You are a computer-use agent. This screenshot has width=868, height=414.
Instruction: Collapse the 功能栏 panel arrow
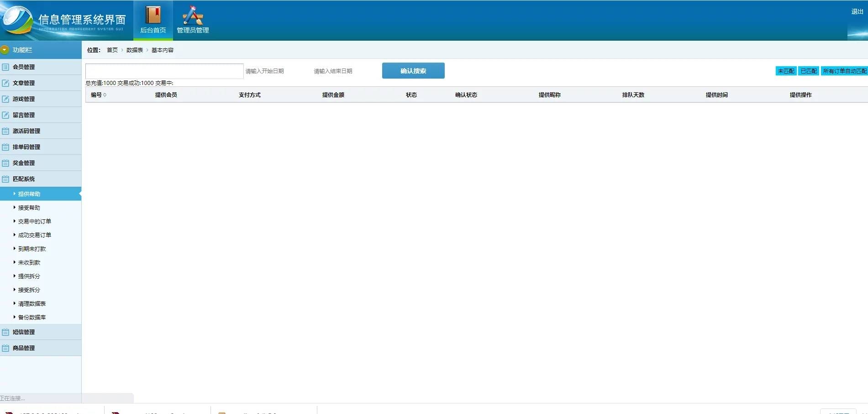coord(5,49)
